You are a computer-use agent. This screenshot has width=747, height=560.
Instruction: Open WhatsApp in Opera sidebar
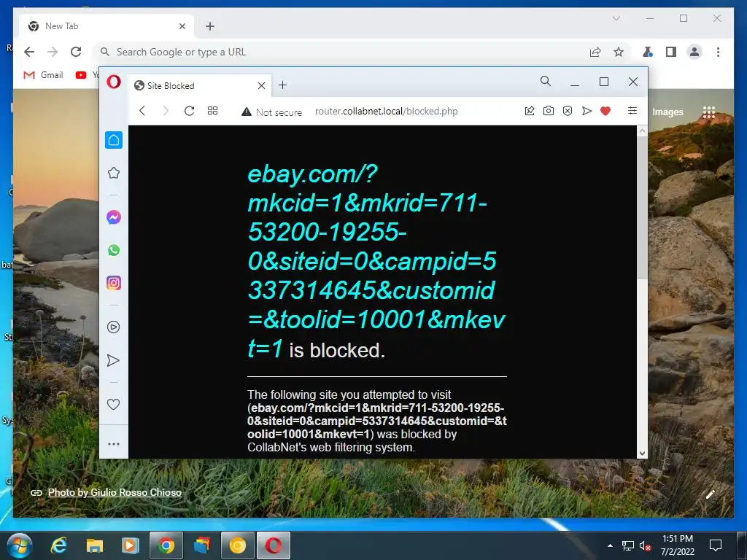113,251
